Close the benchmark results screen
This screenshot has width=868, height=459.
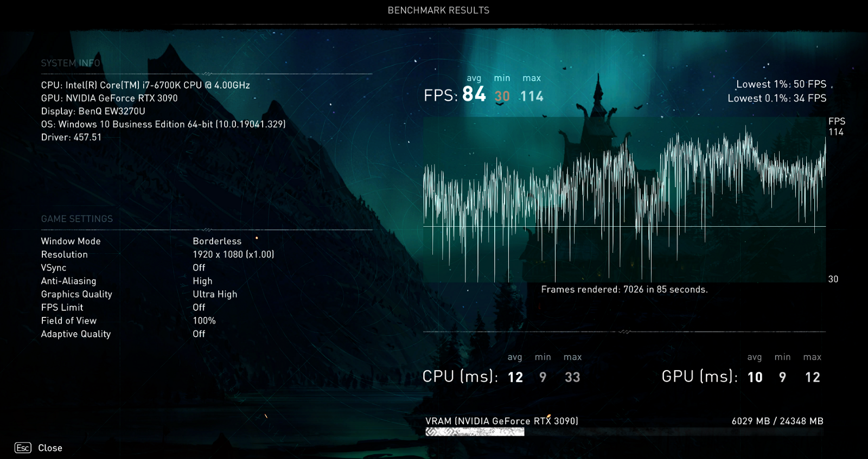pos(50,448)
